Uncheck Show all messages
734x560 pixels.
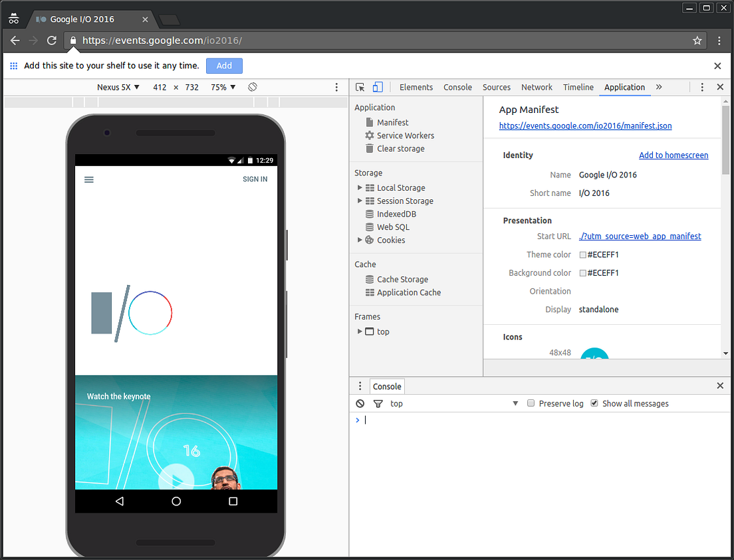tap(594, 403)
